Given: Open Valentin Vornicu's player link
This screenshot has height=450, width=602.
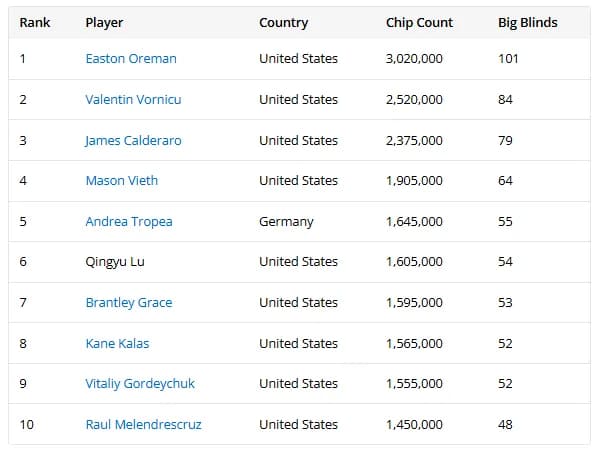Looking at the screenshot, I should pyautogui.click(x=133, y=100).
